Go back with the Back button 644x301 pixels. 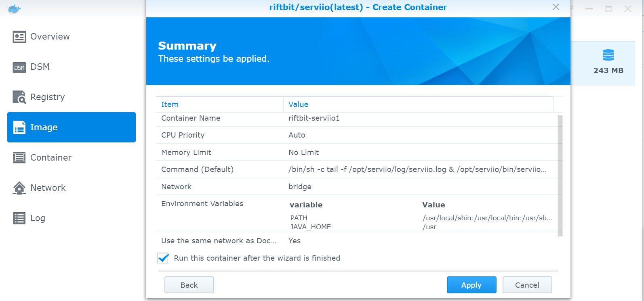click(189, 285)
